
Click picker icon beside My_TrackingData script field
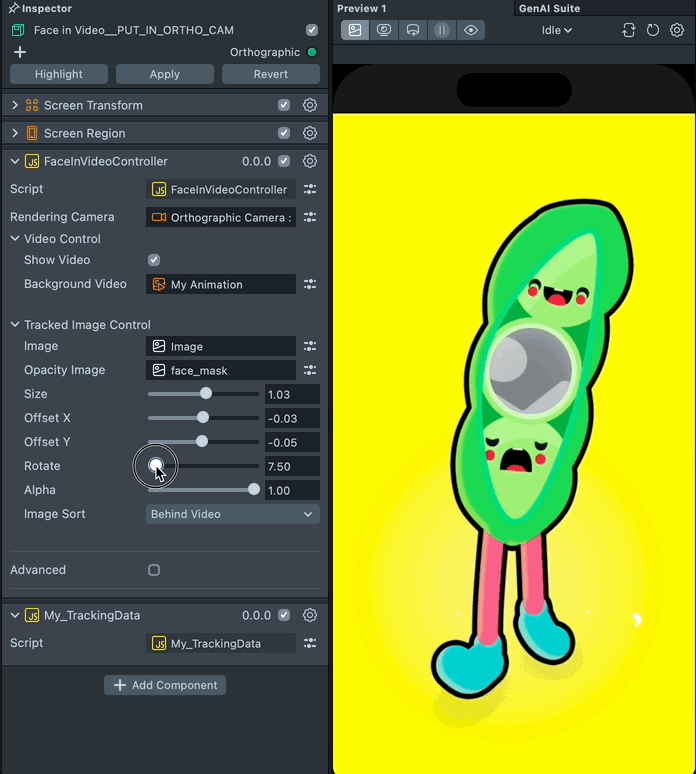click(x=310, y=643)
